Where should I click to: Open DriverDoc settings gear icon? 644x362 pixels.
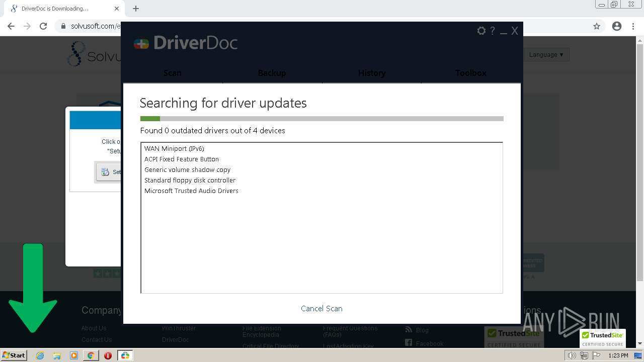click(481, 31)
